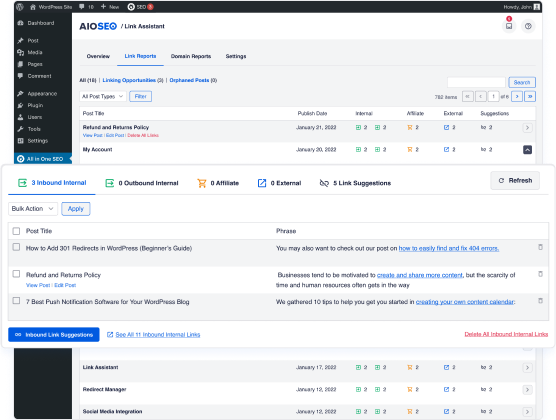Switch to the Domain Reports tab

(x=191, y=56)
